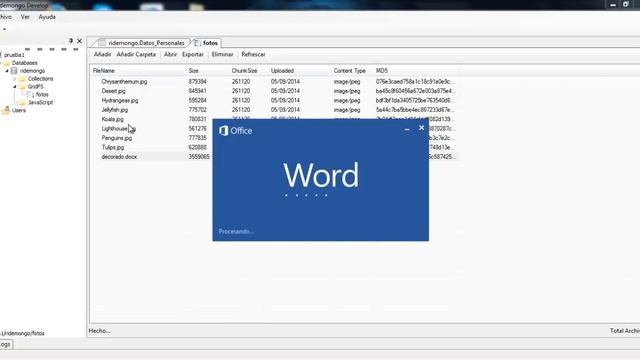Select file Chrysanthemum.jpg

pos(124,82)
